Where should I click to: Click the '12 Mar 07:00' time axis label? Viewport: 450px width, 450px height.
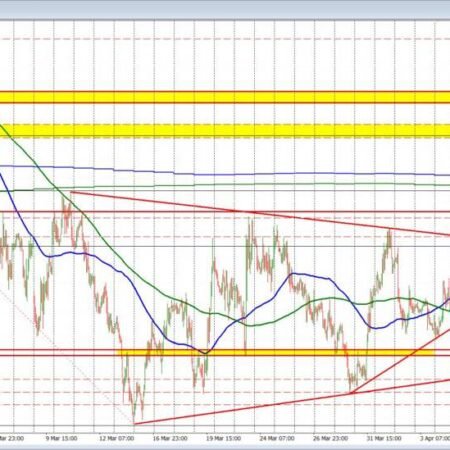click(x=117, y=438)
